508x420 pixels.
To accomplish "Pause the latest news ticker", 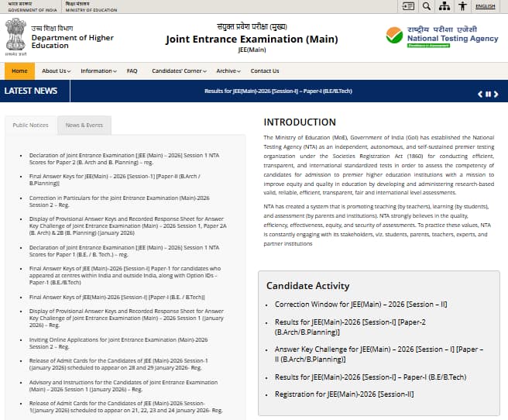I will pos(488,95).
